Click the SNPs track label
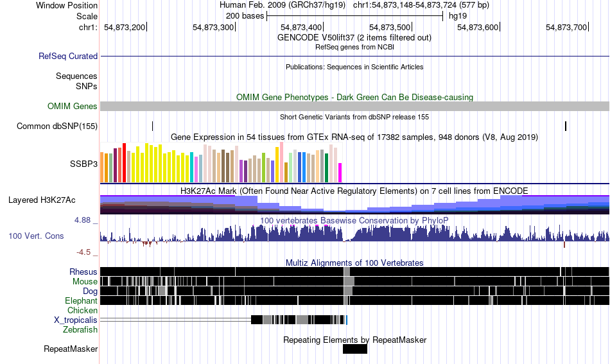610x364 pixels. 87,86
